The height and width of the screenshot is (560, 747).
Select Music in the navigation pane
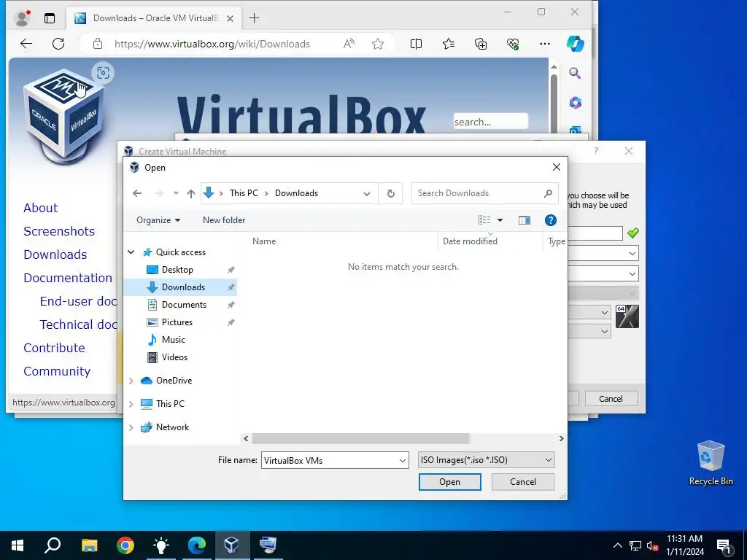[173, 340]
